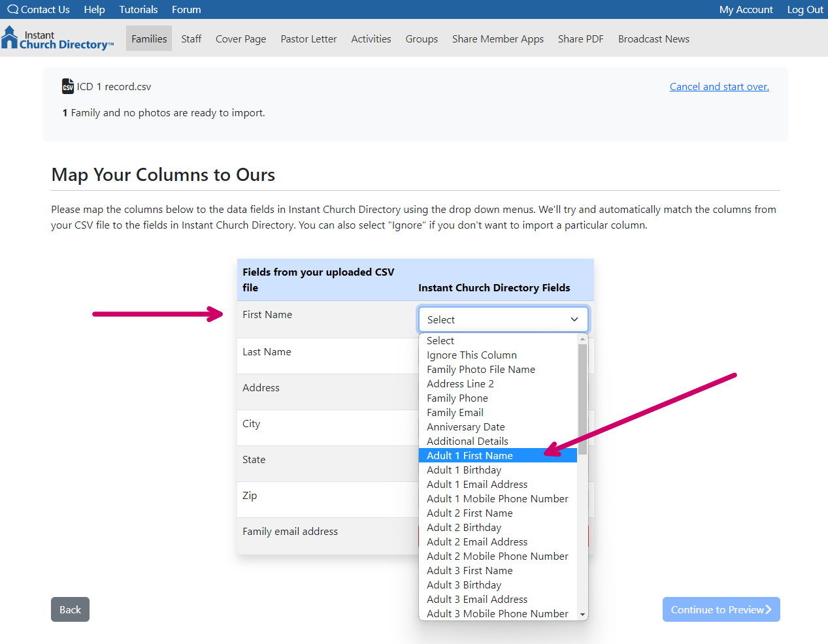Select Adult 1 Mobile Phone Number option

(x=498, y=498)
